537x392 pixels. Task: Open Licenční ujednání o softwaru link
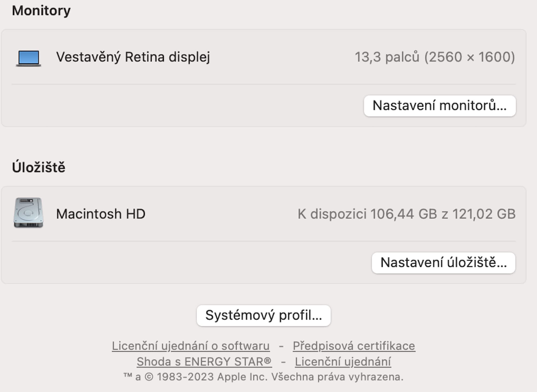pyautogui.click(x=191, y=346)
